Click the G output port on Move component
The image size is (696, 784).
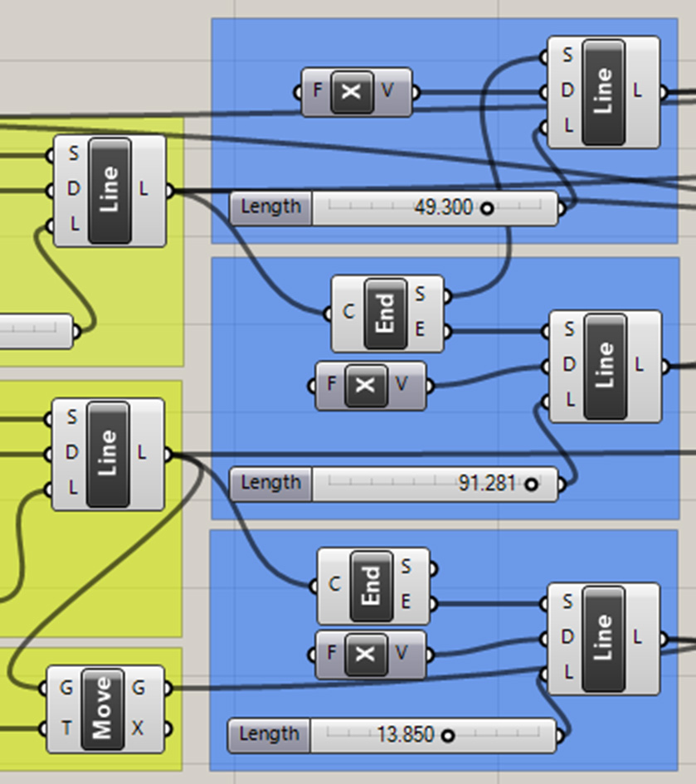tap(168, 689)
